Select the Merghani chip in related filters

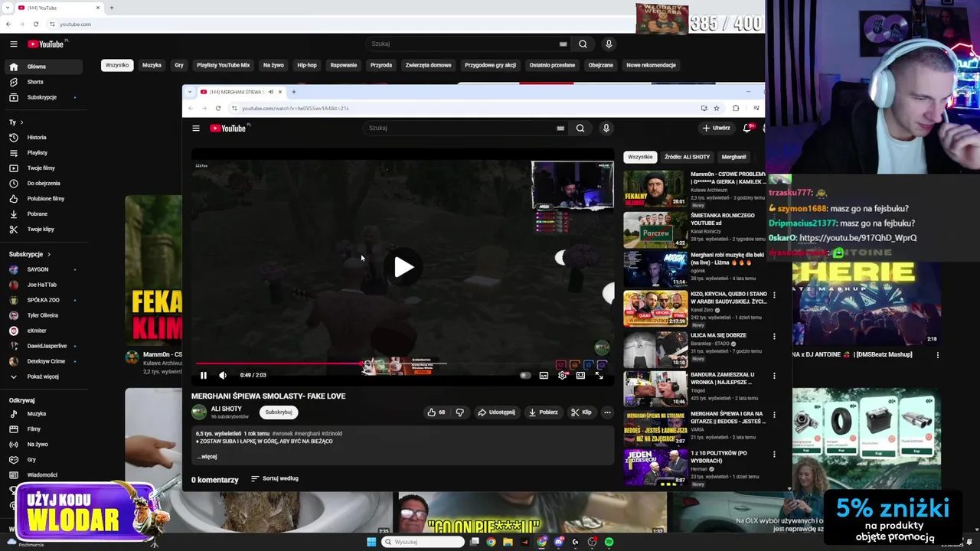pyautogui.click(x=733, y=157)
